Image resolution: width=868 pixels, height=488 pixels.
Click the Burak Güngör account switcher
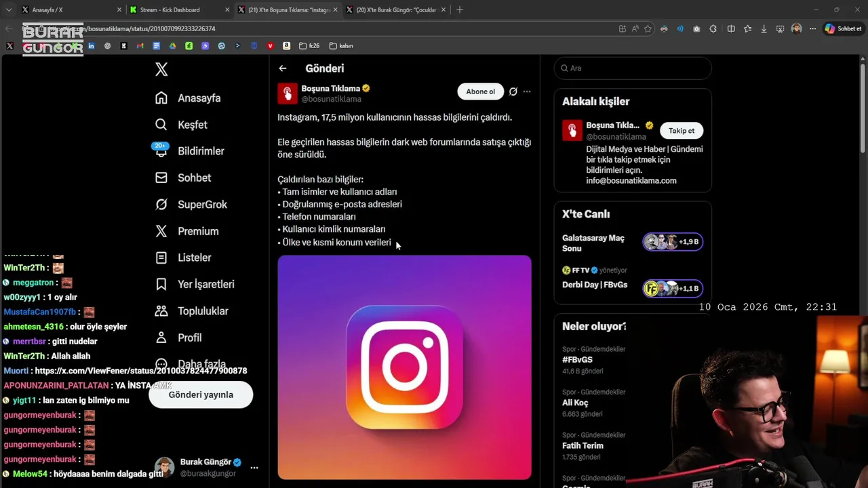(207, 468)
